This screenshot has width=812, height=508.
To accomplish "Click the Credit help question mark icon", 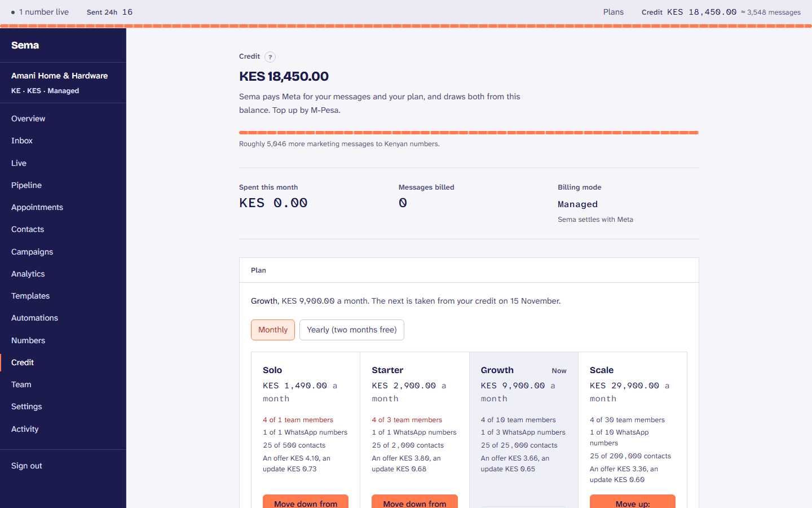I will pos(270,57).
